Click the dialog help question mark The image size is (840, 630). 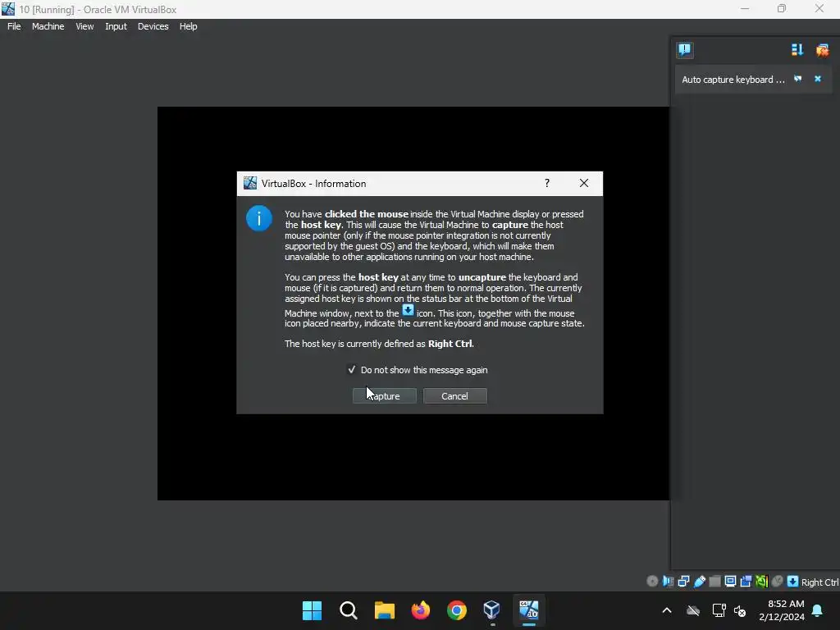[x=547, y=183]
